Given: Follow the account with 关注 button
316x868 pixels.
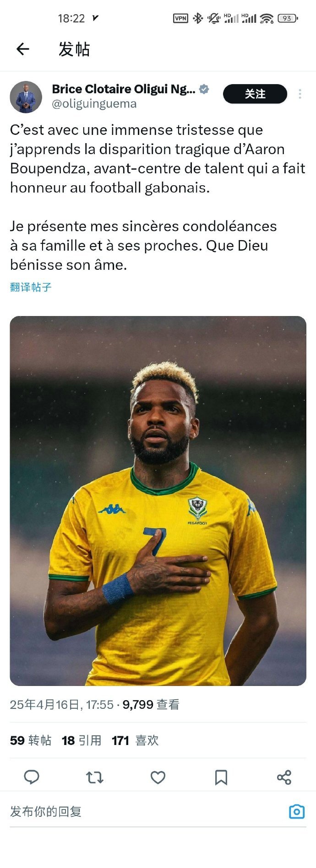Looking at the screenshot, I should tap(255, 94).
